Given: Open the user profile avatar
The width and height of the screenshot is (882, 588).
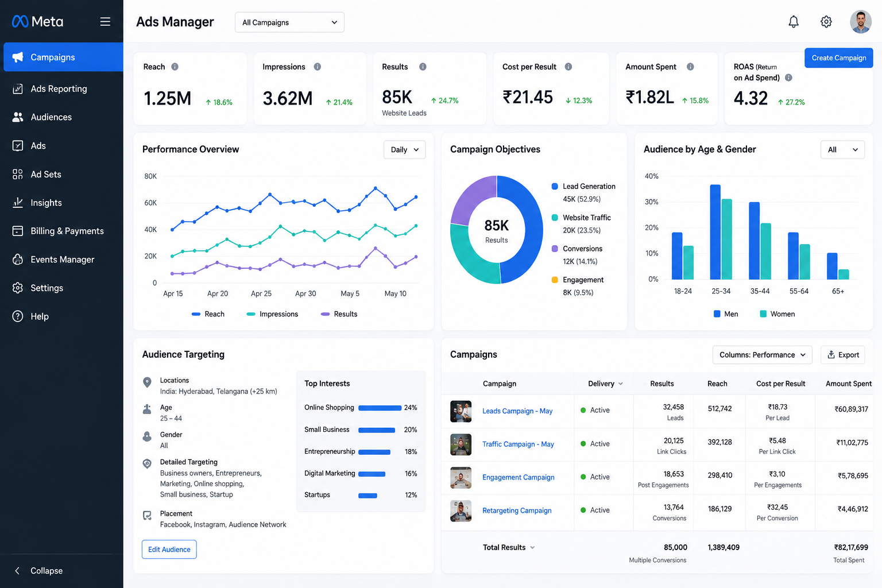Looking at the screenshot, I should pyautogui.click(x=861, y=22).
